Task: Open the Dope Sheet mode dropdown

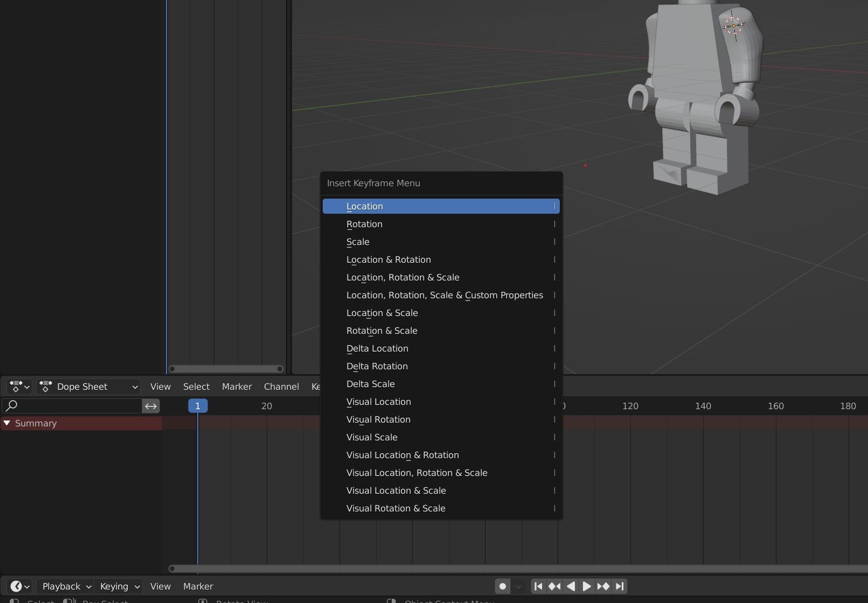Action: pyautogui.click(x=88, y=386)
